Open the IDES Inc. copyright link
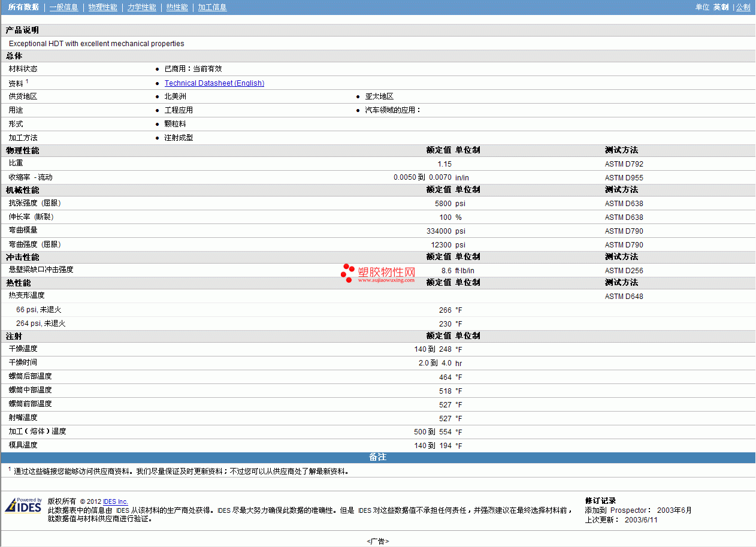756x547 pixels. (x=116, y=501)
